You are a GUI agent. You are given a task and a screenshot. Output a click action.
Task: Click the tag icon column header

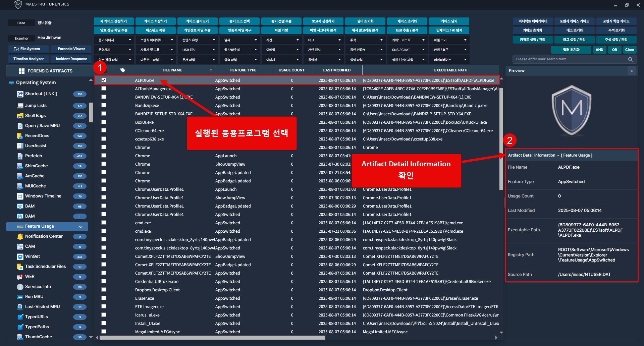point(123,70)
